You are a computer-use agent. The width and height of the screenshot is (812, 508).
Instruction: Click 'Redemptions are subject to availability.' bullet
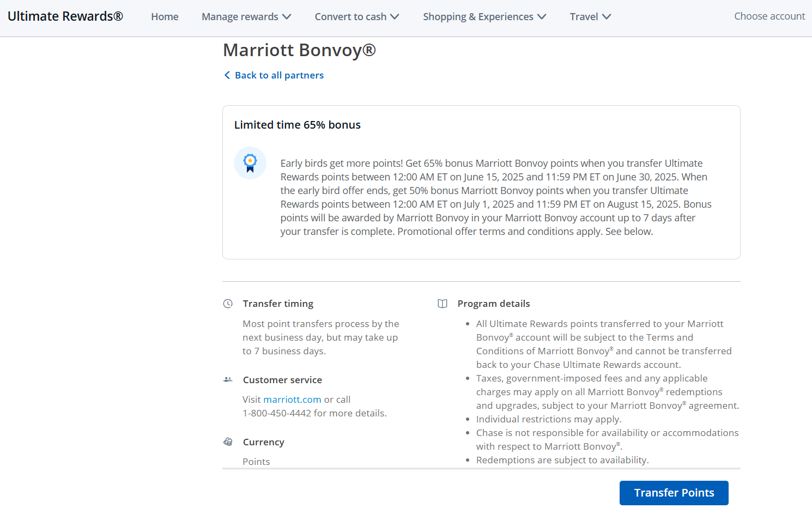click(562, 460)
